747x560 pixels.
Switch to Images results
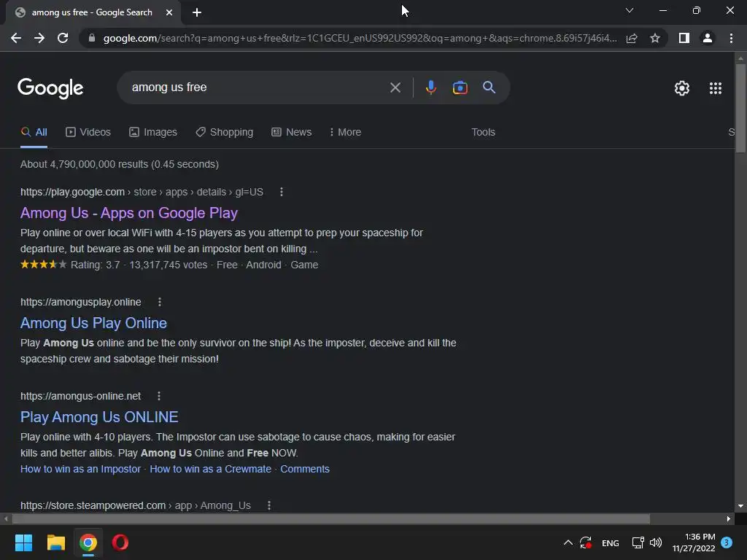point(153,133)
